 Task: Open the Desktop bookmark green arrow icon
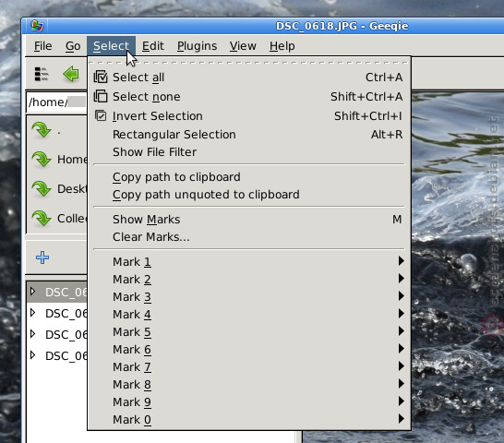point(42,188)
